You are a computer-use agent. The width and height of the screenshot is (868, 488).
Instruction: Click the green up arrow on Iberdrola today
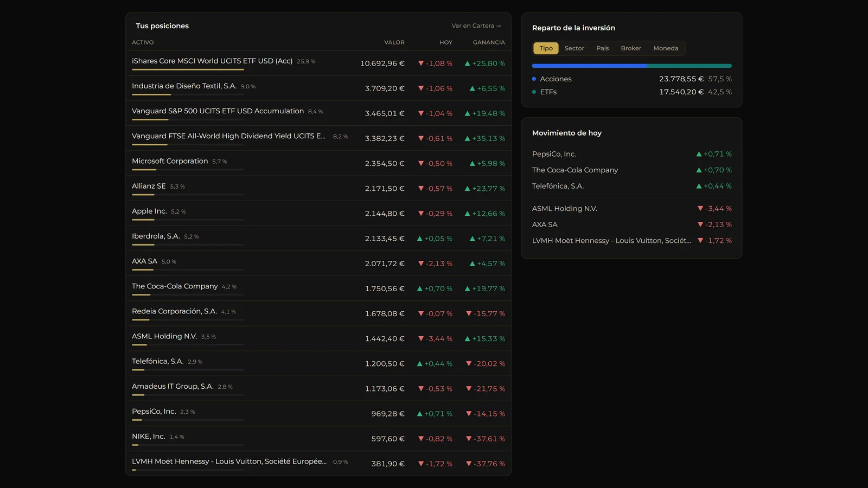[x=419, y=239]
